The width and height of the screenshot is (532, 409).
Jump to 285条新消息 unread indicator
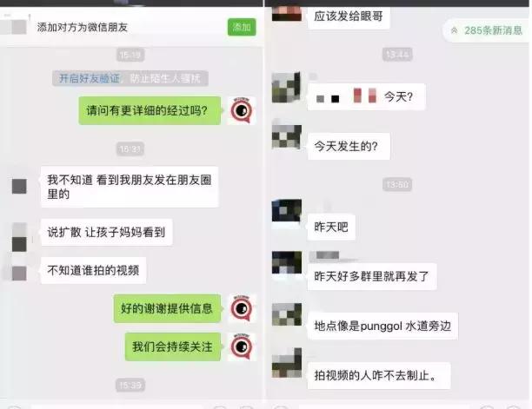(x=487, y=30)
